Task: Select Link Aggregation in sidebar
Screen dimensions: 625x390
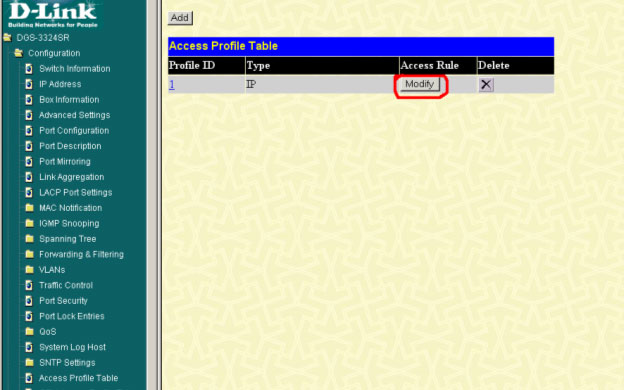Action: coord(72,177)
